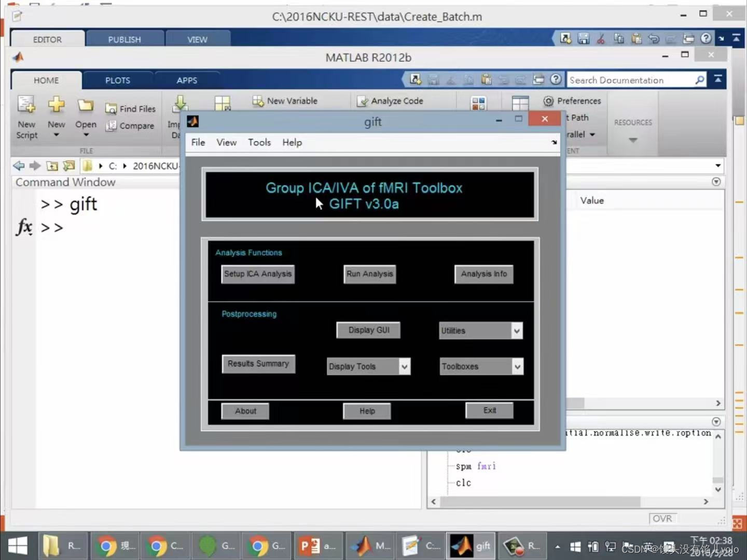747x560 pixels.
Task: Go back in folder navigation
Action: [19, 166]
